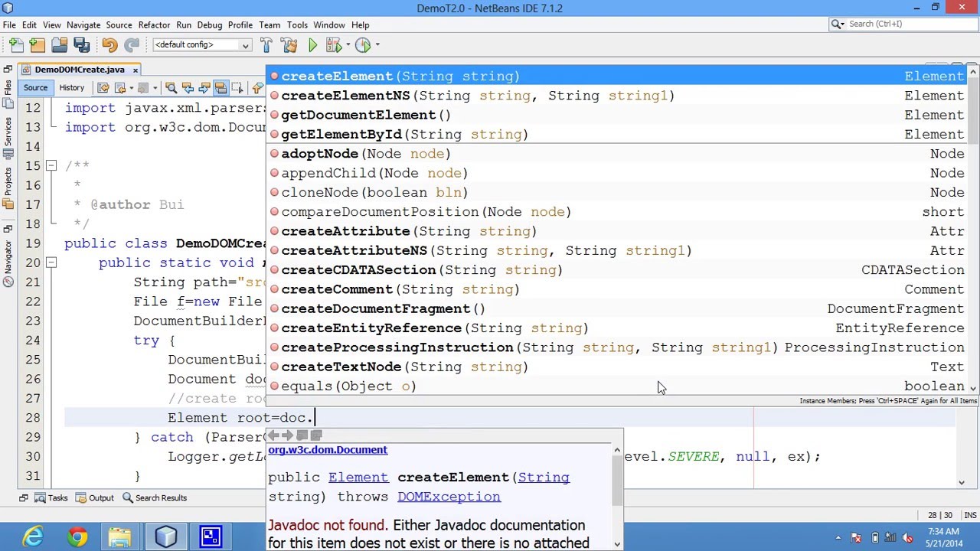
Task: Open Google Chrome from the taskbar
Action: [x=77, y=537]
